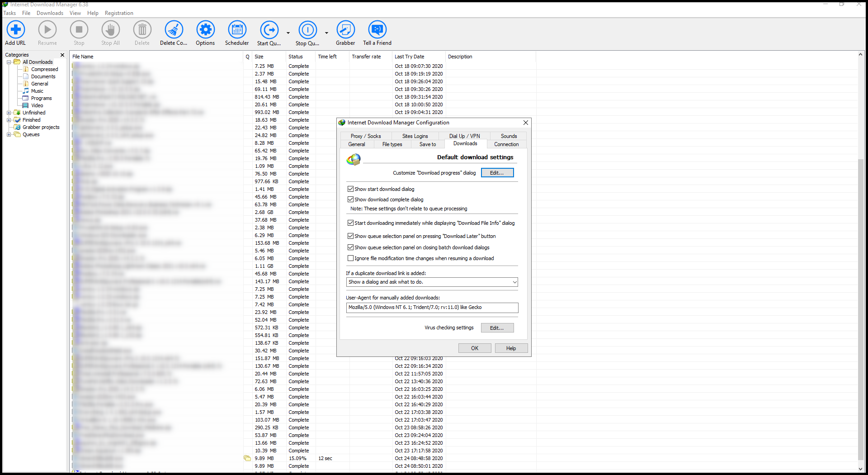868x475 pixels.
Task: Expand the Finished tree node
Action: pos(9,120)
